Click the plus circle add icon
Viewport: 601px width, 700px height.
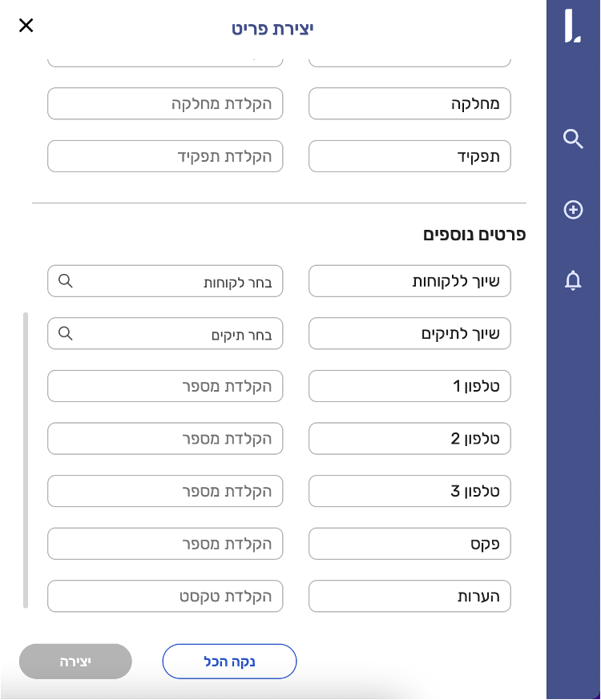[573, 210]
